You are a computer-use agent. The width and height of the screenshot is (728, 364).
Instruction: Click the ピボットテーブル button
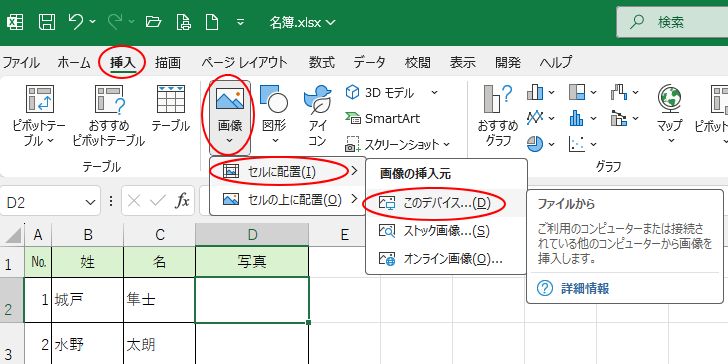39,116
